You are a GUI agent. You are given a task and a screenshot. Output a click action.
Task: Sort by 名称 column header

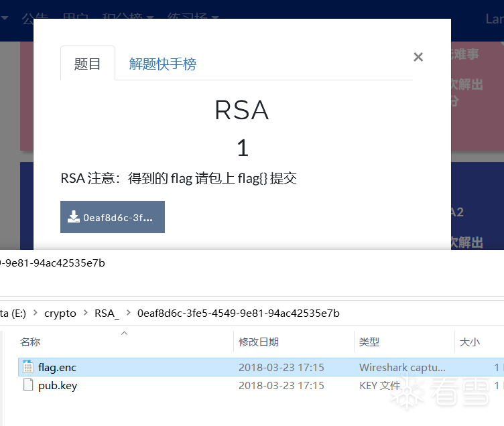tap(30, 342)
